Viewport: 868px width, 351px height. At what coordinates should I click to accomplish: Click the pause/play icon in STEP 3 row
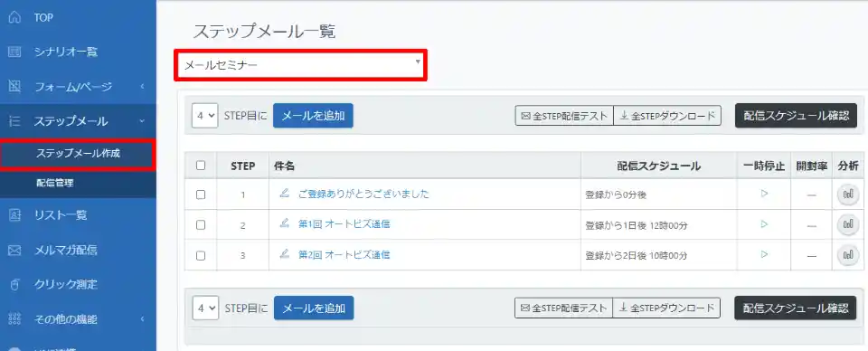point(765,255)
